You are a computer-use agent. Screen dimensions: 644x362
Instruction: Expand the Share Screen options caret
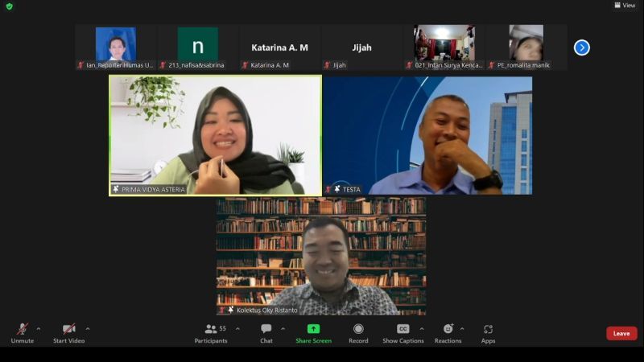pyautogui.click(x=332, y=328)
